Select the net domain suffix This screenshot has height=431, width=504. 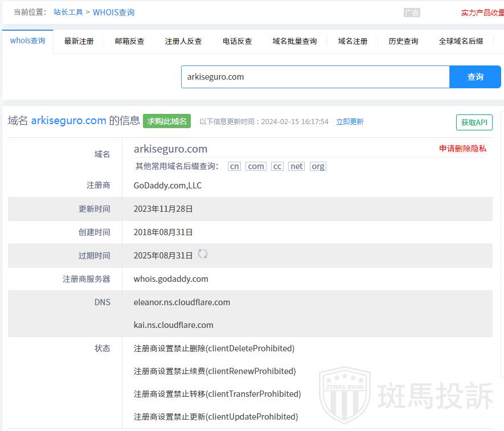click(x=296, y=166)
